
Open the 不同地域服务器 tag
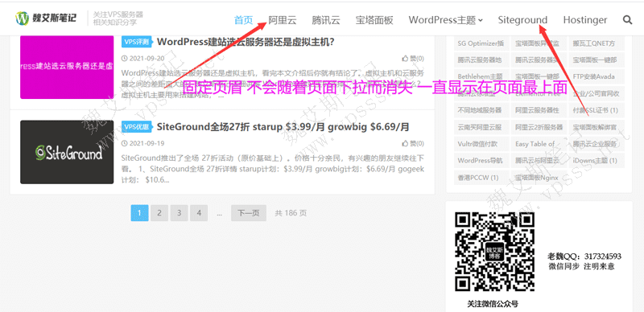point(481,110)
